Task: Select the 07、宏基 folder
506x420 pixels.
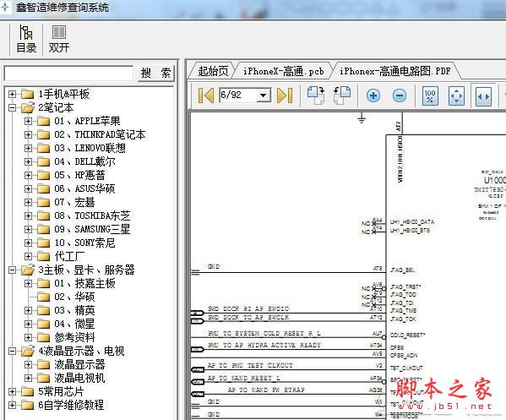Action: 74,202
